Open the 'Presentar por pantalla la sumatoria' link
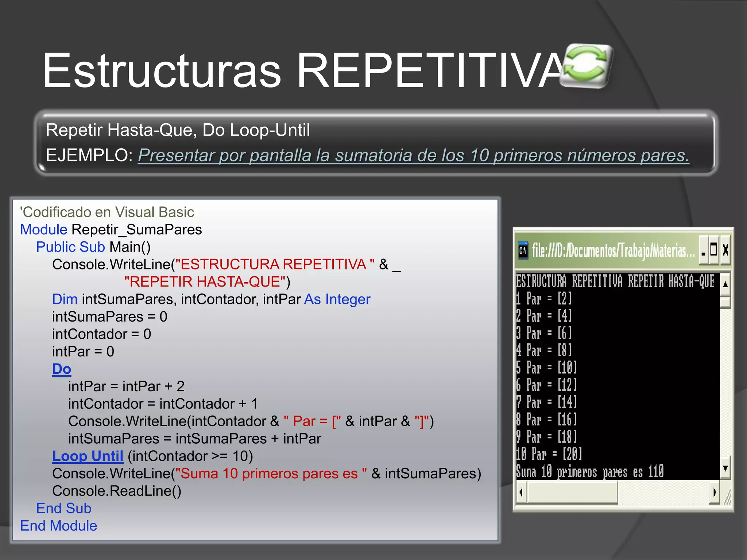 click(x=413, y=155)
